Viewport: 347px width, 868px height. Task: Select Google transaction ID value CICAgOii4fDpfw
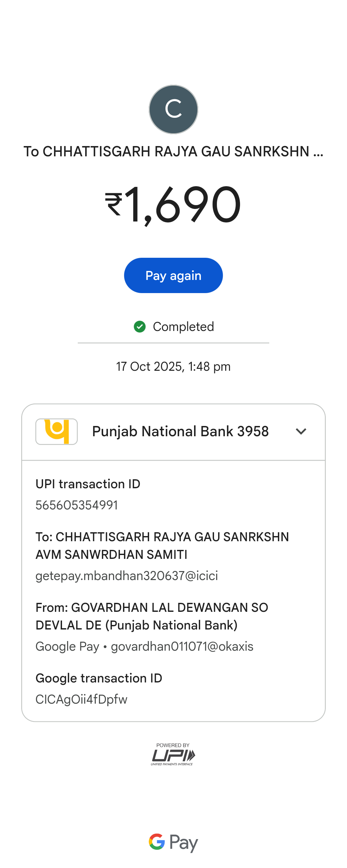(82, 699)
